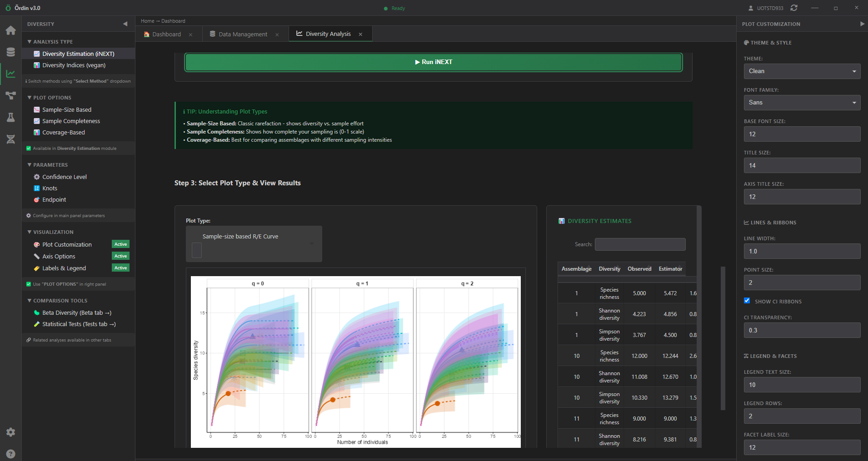
Task: Collapse the Diversity panel with left arrow
Action: (125, 24)
